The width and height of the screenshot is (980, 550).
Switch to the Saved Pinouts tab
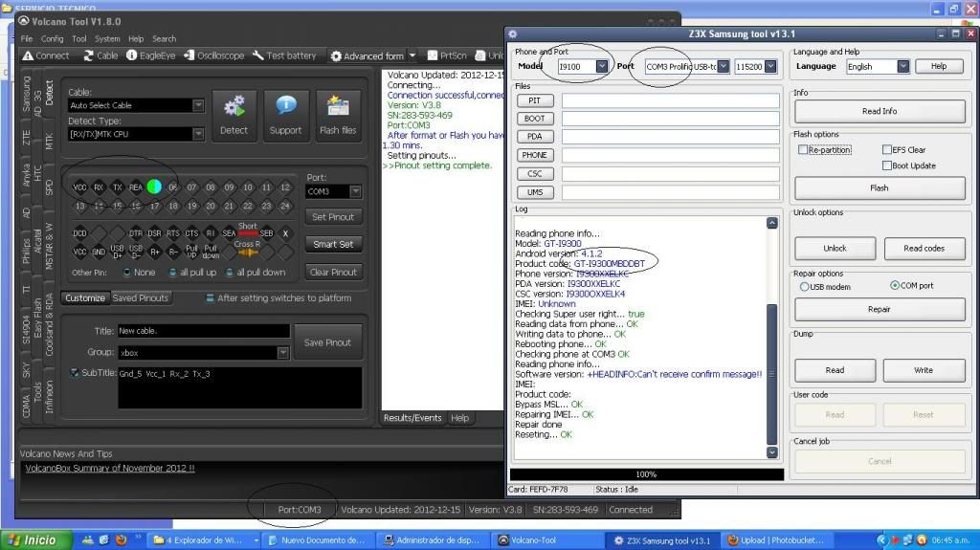click(141, 297)
